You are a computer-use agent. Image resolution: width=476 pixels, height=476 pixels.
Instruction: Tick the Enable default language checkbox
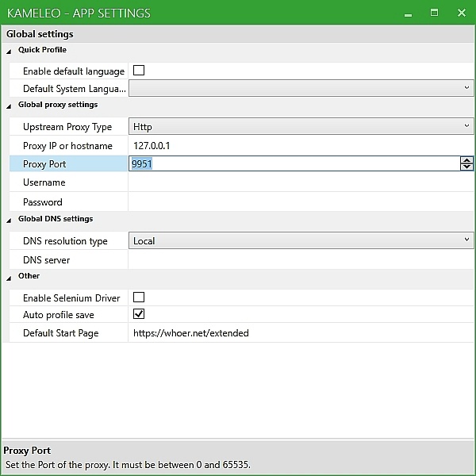[139, 71]
